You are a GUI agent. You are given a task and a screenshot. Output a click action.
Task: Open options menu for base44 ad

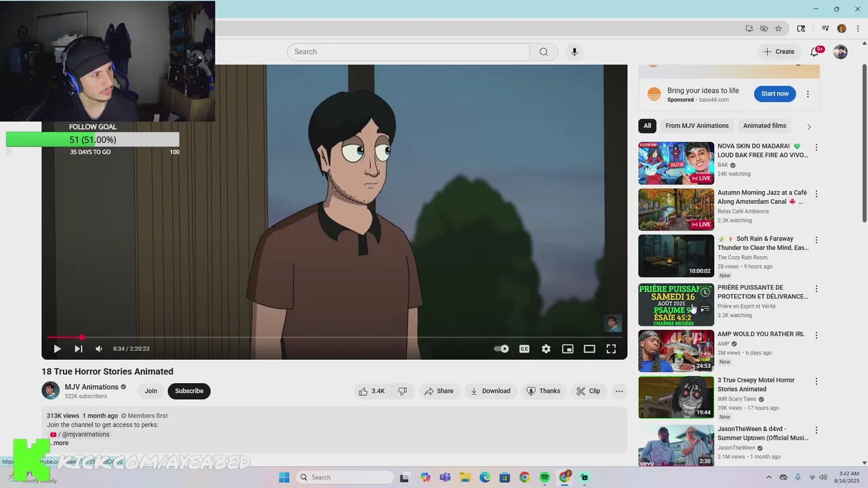pyautogui.click(x=808, y=94)
